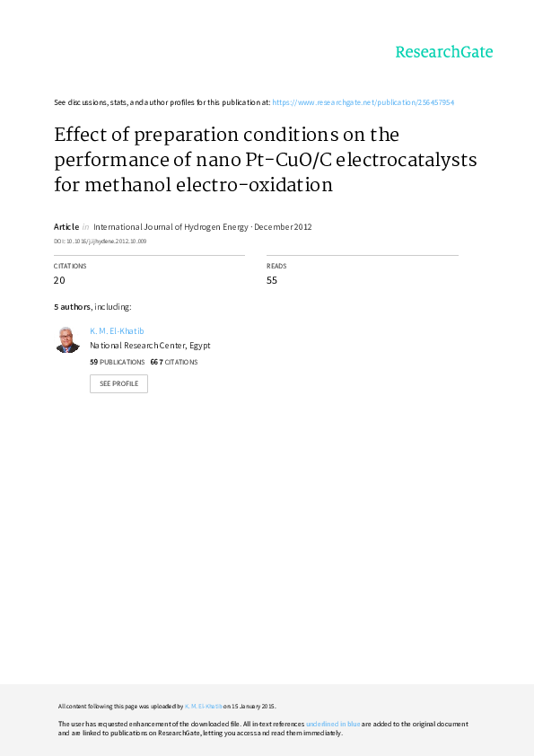Click the READS count of 55
This screenshot has height=756, width=534.
(272, 281)
